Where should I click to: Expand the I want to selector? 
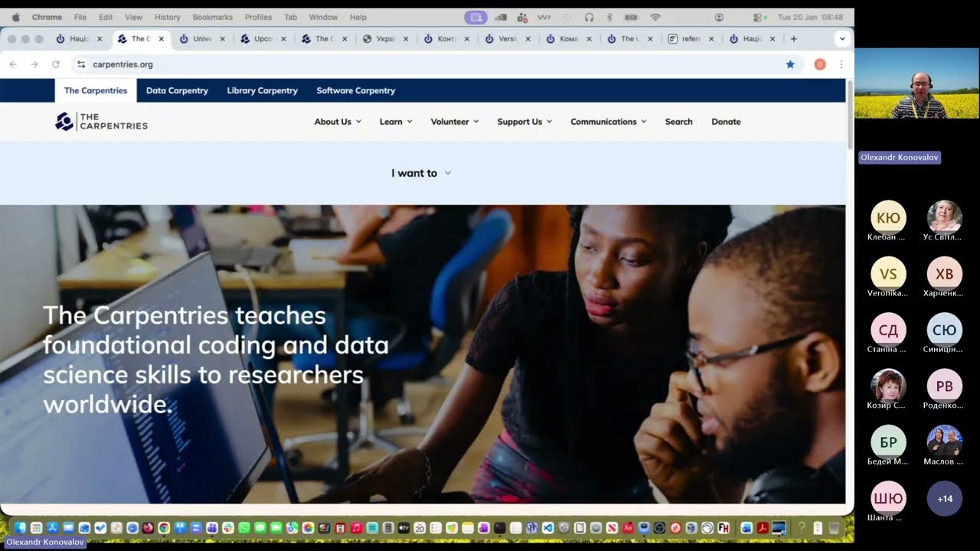point(421,173)
